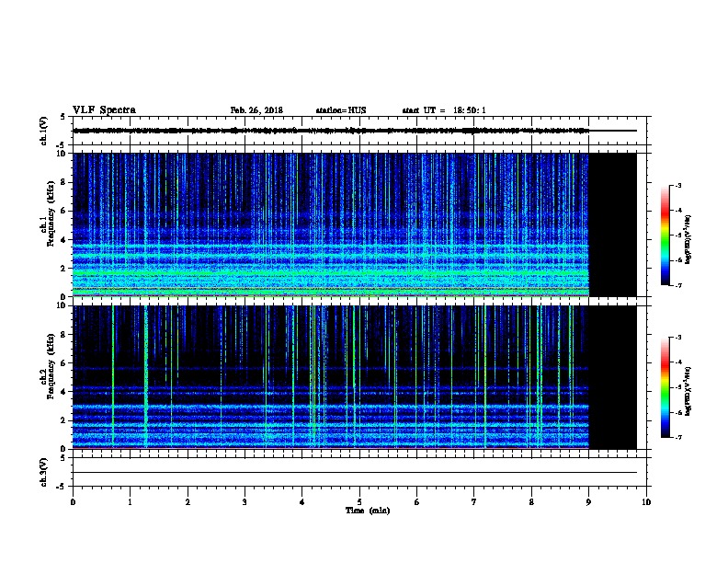Click the "VLF Spectra" plot title
This screenshot has width=728, height=563.
(104, 110)
